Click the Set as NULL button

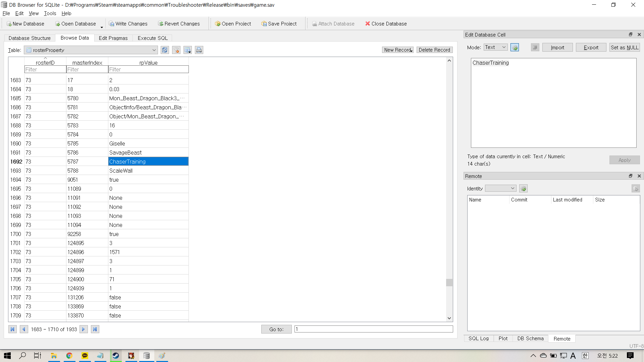click(x=624, y=48)
